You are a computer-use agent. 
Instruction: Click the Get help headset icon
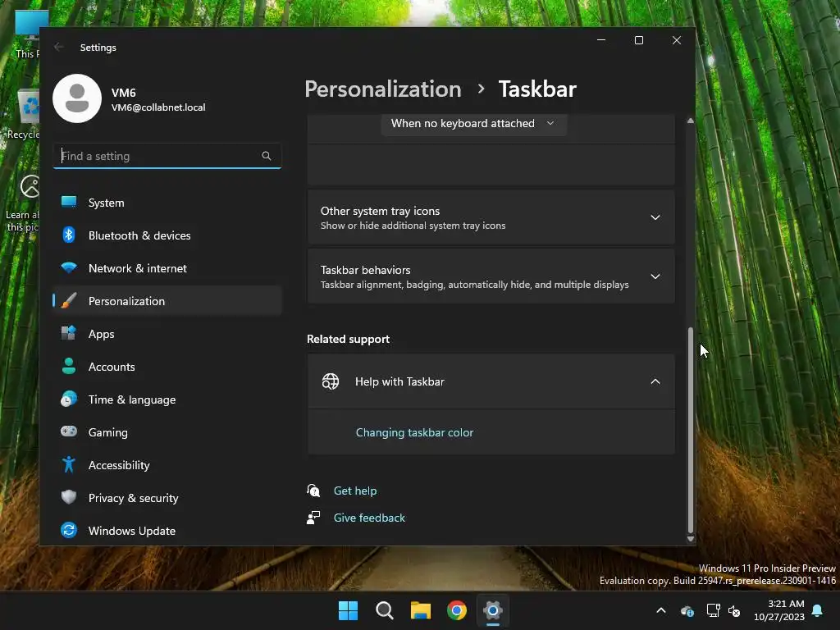point(313,491)
